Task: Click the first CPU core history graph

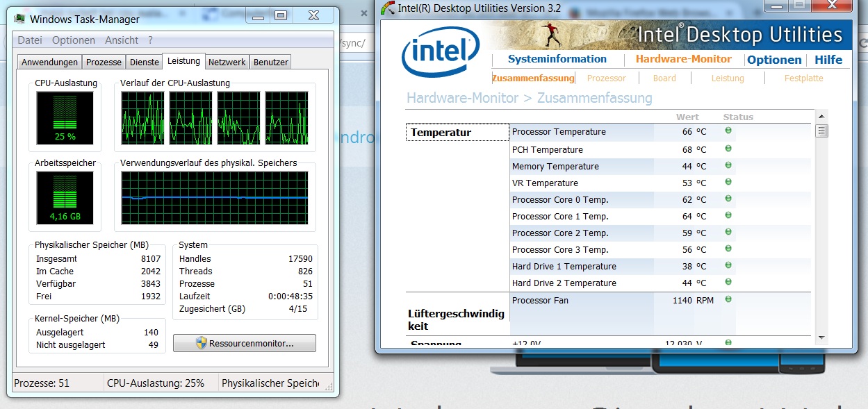Action: point(142,118)
